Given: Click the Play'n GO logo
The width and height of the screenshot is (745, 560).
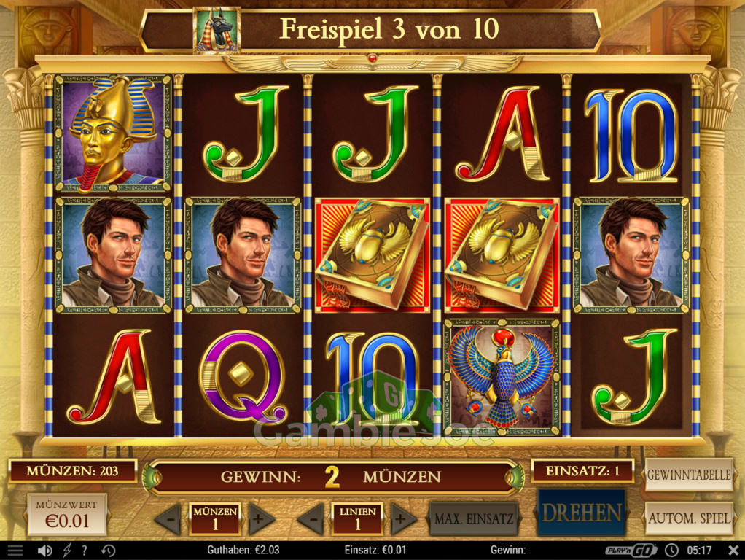Looking at the screenshot, I should [x=631, y=550].
